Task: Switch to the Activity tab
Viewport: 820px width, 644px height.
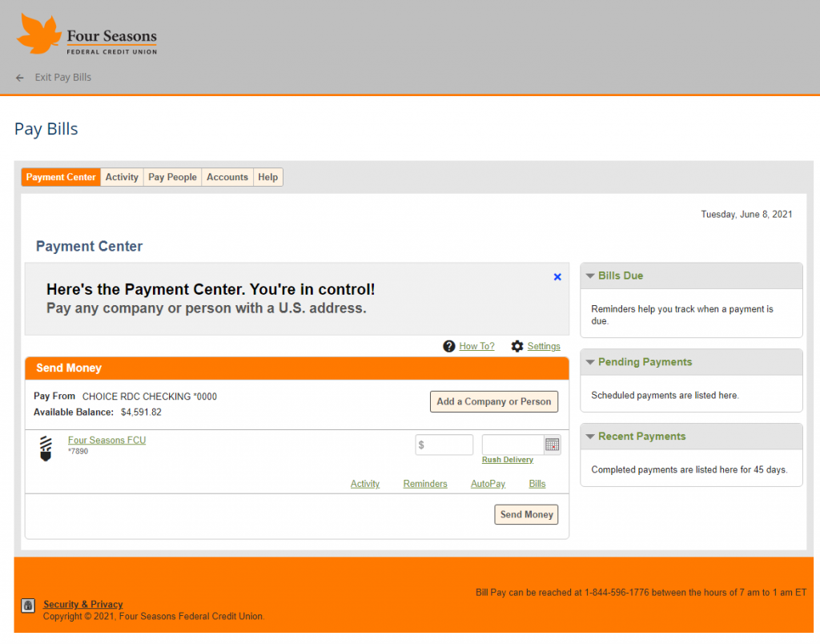Action: (x=122, y=177)
